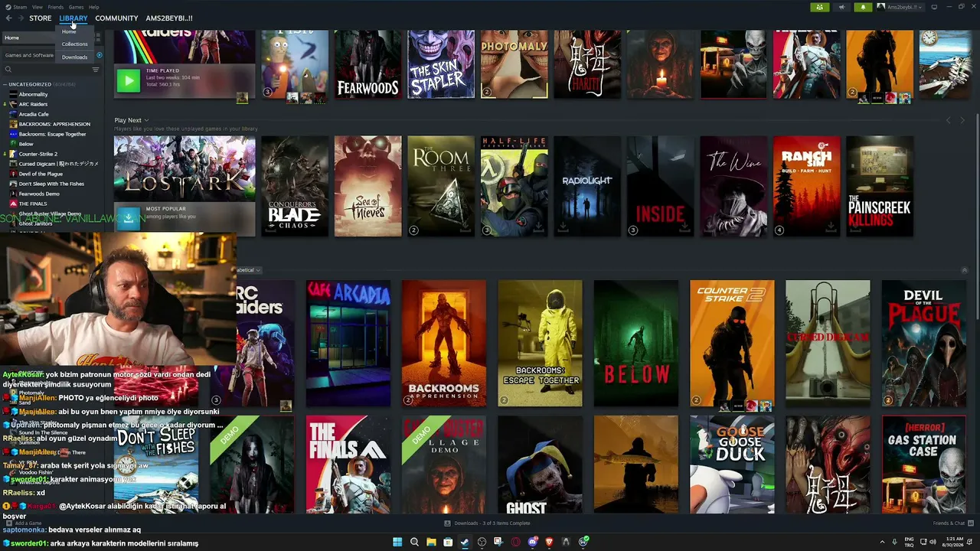980x551 pixels.
Task: Click the ready-to-play filter toggle icon
Action: point(99,55)
